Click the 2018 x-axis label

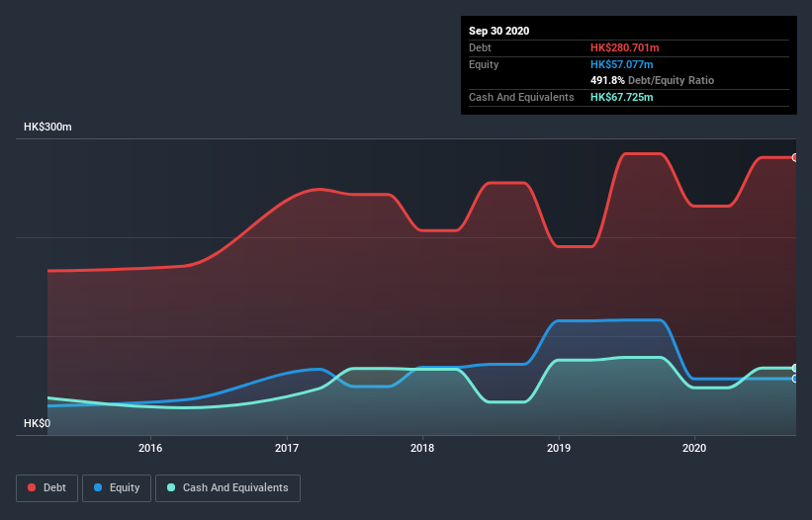(422, 448)
